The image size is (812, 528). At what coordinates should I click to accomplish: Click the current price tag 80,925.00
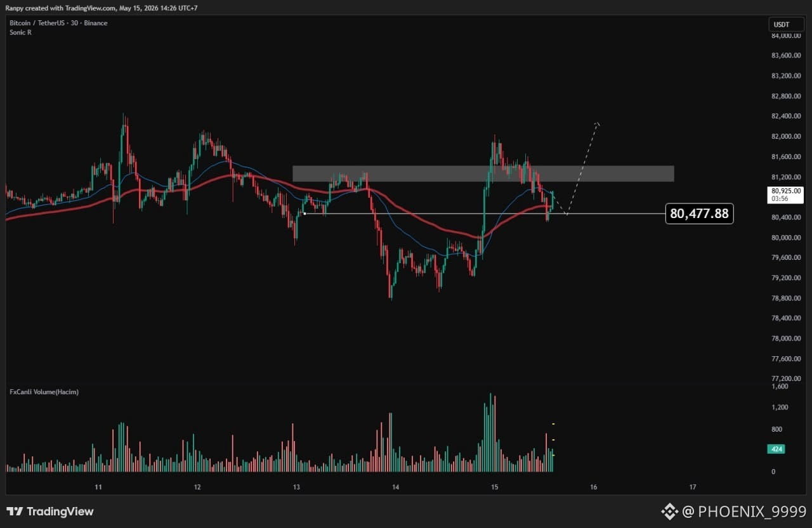786,194
